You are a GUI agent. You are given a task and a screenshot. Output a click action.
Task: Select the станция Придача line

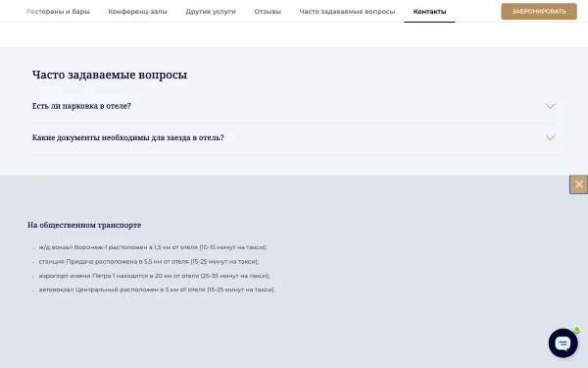coord(149,261)
